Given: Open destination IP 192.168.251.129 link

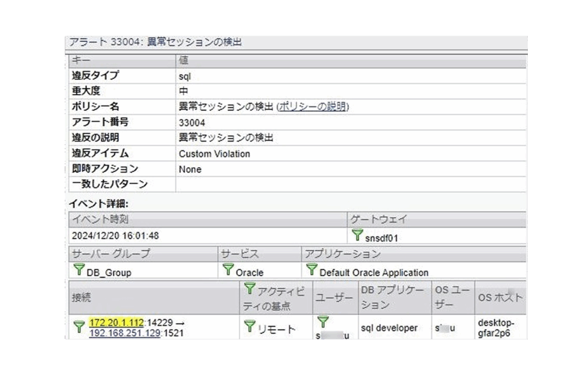Looking at the screenshot, I should click(x=125, y=333).
